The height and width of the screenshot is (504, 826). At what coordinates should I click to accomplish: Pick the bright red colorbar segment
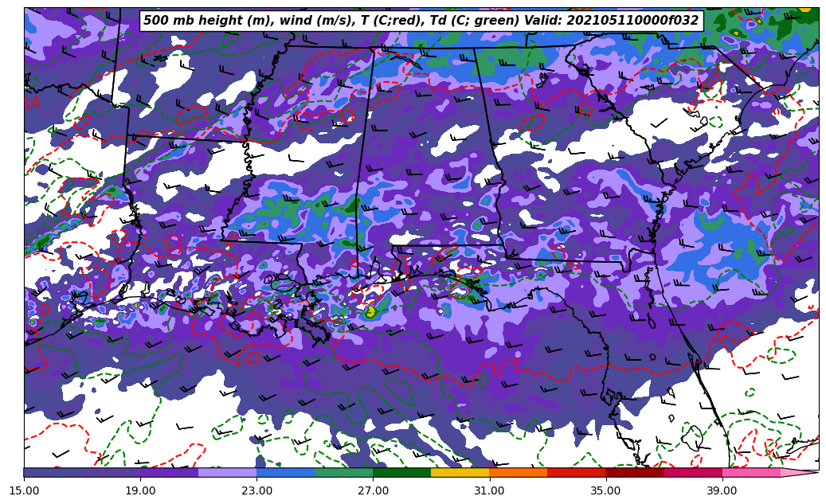(x=576, y=472)
